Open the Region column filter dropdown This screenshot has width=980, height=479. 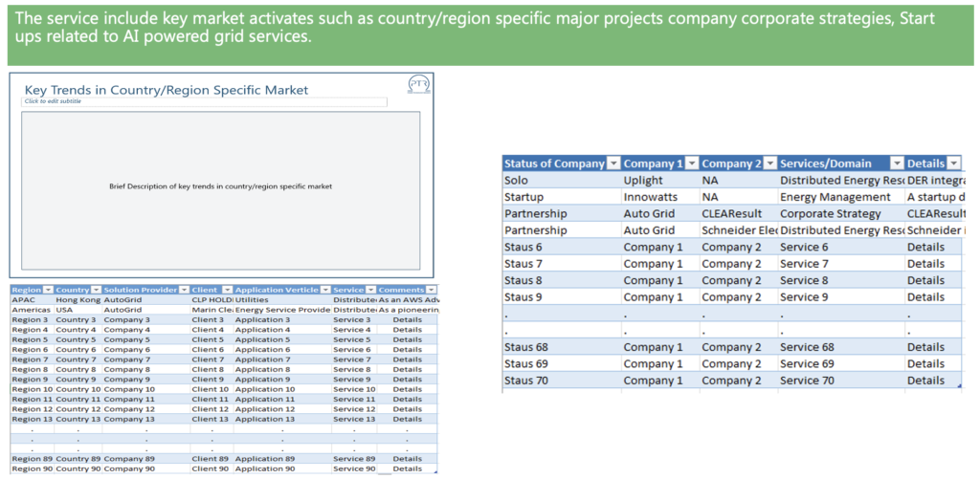(48, 290)
